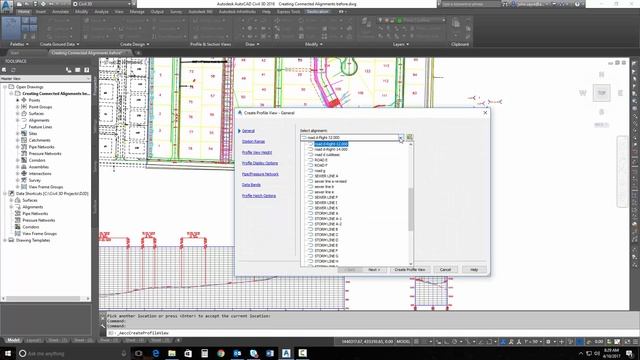Click the AutoCAD icon on taskbar
Screen dimensions: 640x360
click(x=286, y=353)
